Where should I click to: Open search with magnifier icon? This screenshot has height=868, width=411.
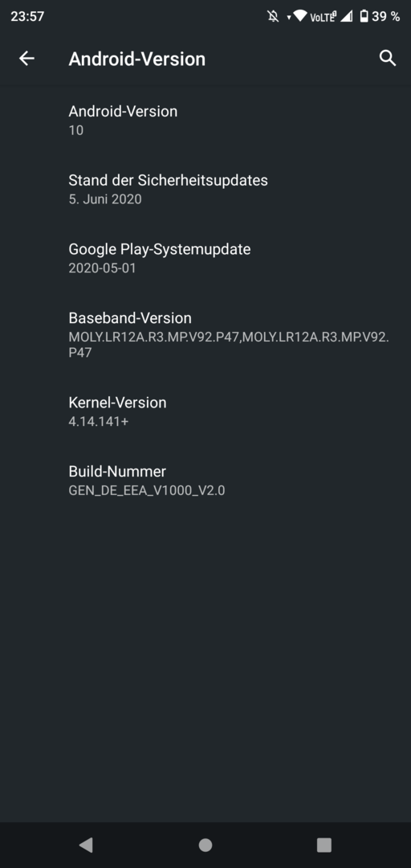pyautogui.click(x=388, y=58)
